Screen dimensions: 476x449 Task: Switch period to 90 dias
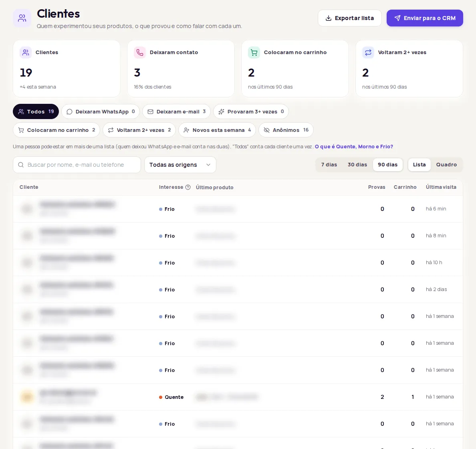click(x=388, y=165)
